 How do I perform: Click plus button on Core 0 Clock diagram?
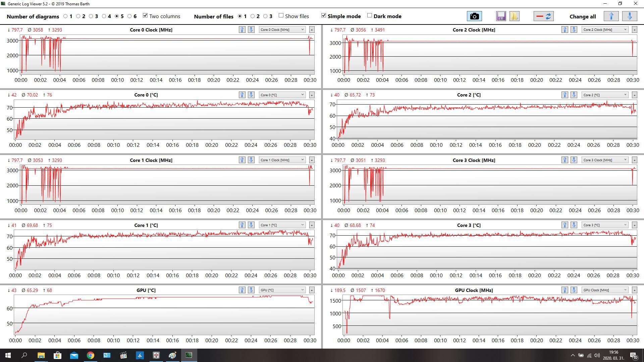pos(312,29)
